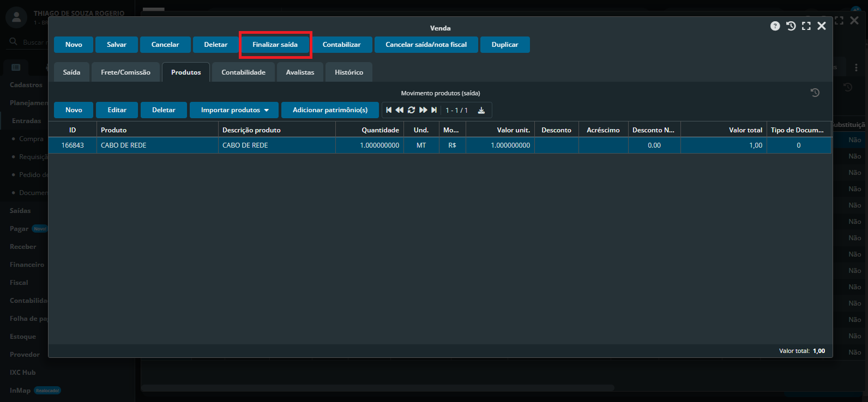Click Adicionar patrimônio(s) button
Image resolution: width=868 pixels, height=402 pixels.
330,110
